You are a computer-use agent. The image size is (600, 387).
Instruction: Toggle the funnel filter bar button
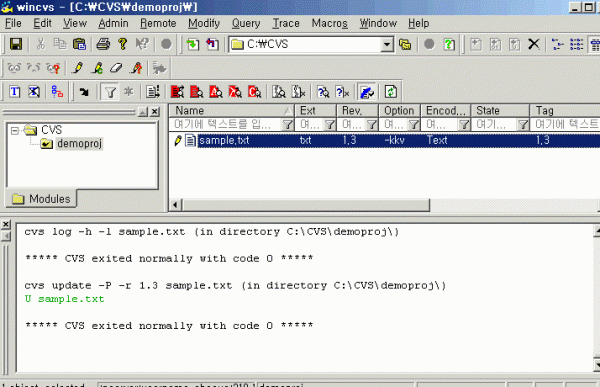(110, 92)
